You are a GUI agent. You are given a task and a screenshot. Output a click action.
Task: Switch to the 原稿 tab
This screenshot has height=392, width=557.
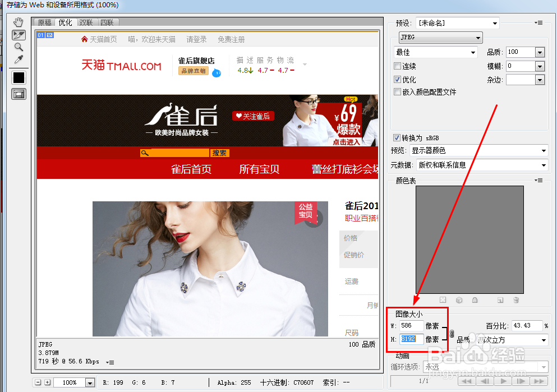point(45,22)
